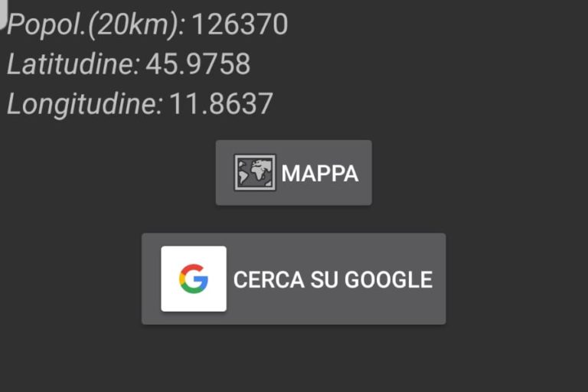Tap the word CERCA in search button
The image size is (588, 392).
pyautogui.click(x=268, y=279)
